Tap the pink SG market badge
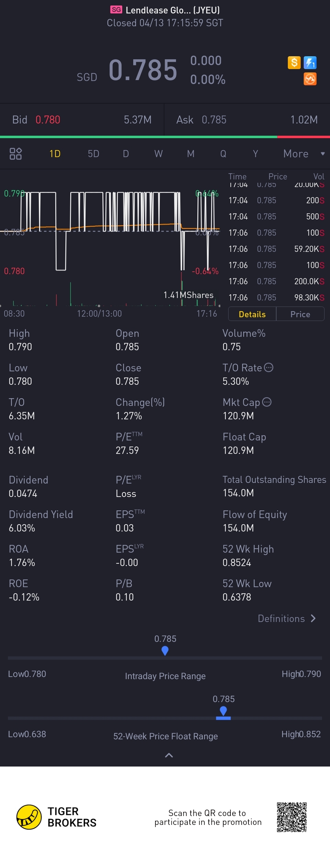330x868 pixels. (116, 10)
